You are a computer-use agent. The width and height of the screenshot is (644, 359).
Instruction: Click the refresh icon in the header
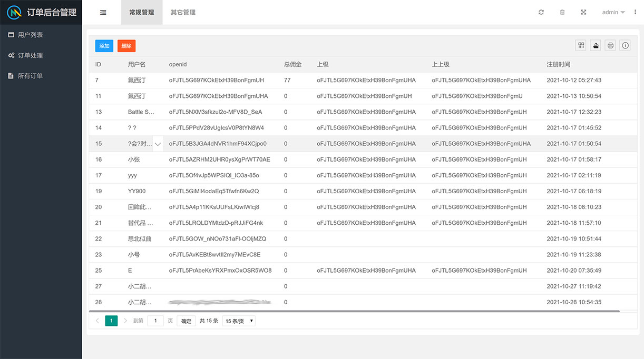coord(541,12)
